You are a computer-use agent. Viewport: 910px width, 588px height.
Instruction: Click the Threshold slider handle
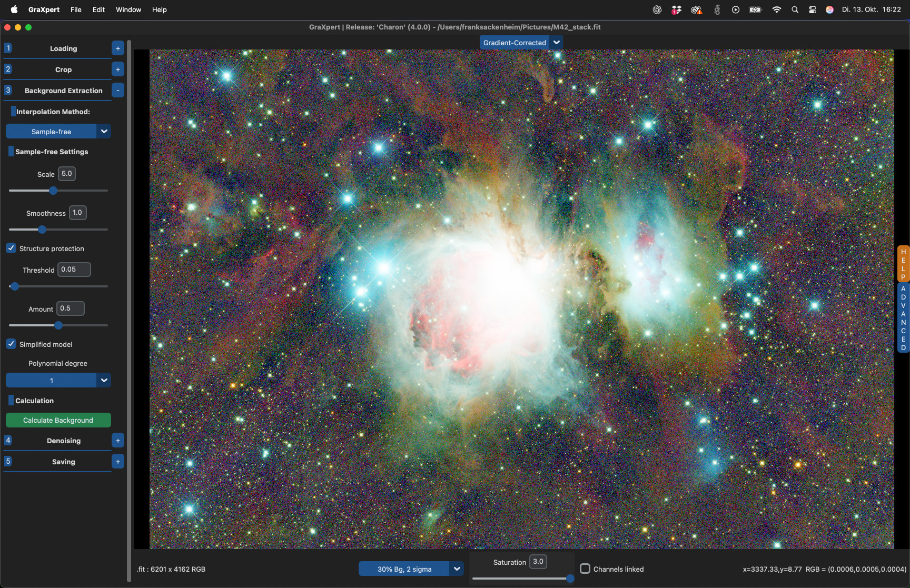(x=15, y=286)
